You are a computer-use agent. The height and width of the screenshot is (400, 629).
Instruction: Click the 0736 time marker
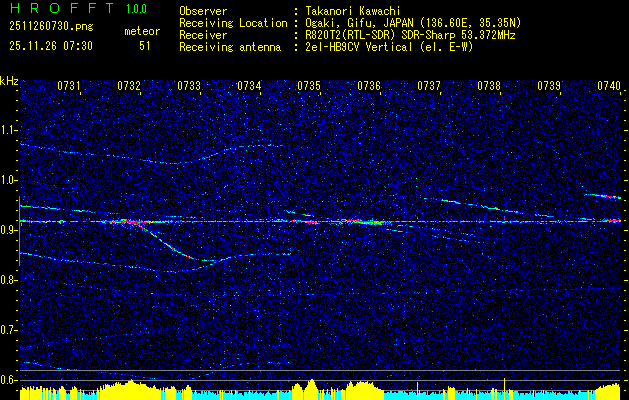(369, 85)
